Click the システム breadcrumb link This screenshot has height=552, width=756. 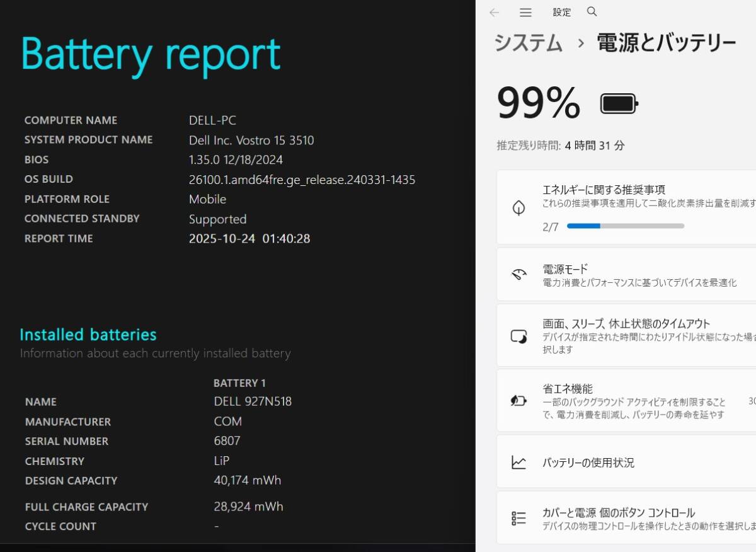[528, 43]
